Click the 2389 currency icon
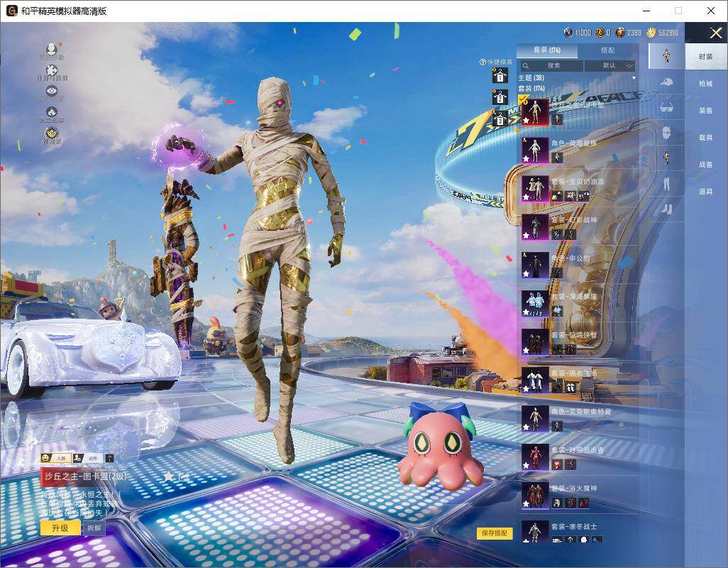728x568 pixels. tap(620, 33)
